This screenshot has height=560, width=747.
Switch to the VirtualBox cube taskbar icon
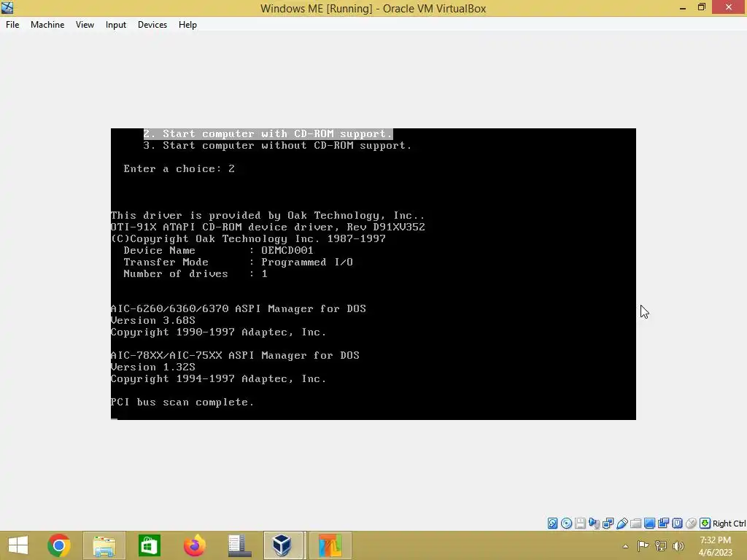283,545
